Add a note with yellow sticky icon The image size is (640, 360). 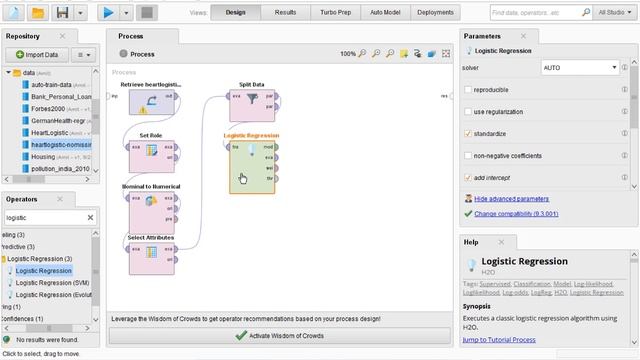point(404,53)
